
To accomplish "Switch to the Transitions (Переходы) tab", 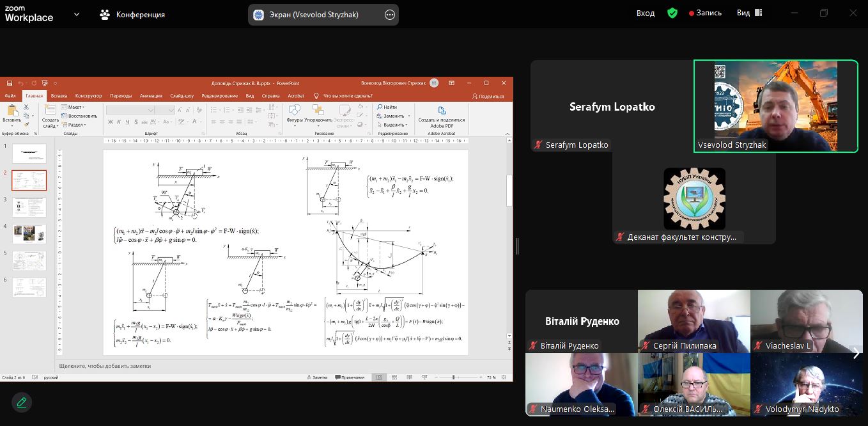I will point(121,96).
